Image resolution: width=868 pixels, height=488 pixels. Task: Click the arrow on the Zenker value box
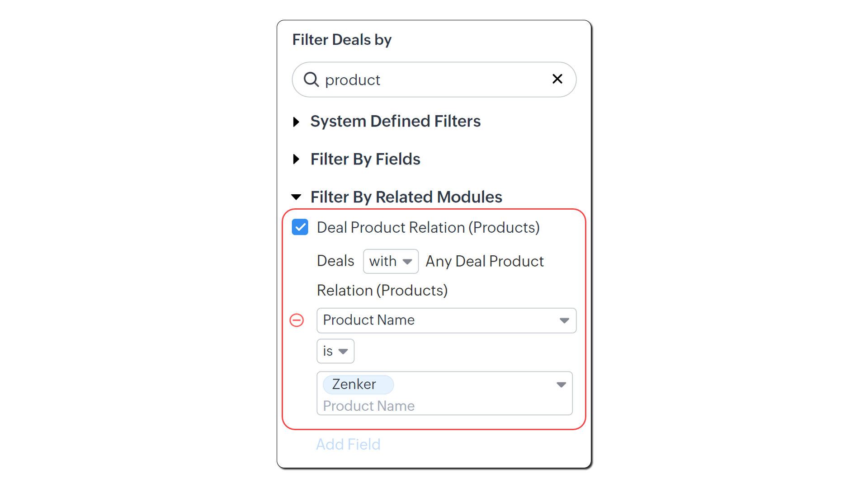[561, 385]
